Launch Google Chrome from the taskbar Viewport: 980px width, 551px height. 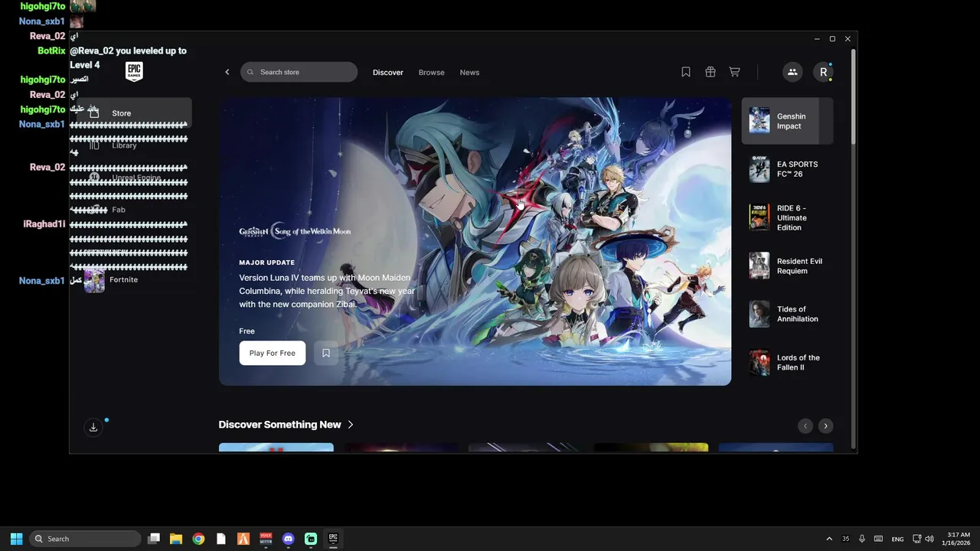coord(198,539)
